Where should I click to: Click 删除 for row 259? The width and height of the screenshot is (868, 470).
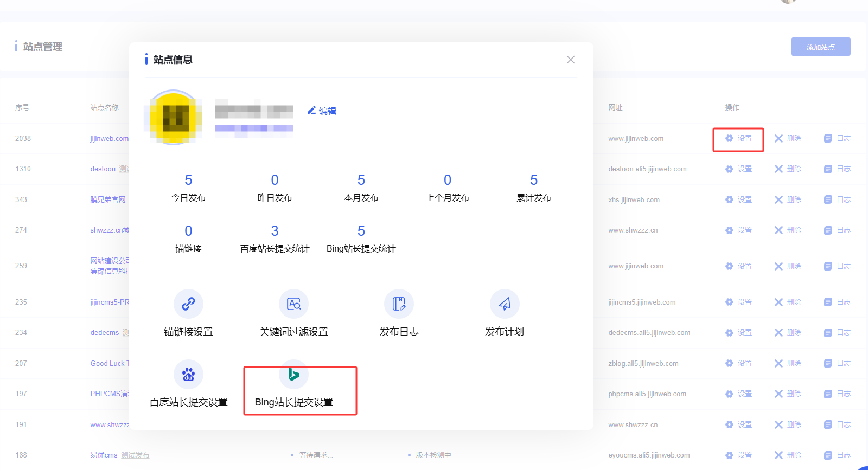[788, 267]
